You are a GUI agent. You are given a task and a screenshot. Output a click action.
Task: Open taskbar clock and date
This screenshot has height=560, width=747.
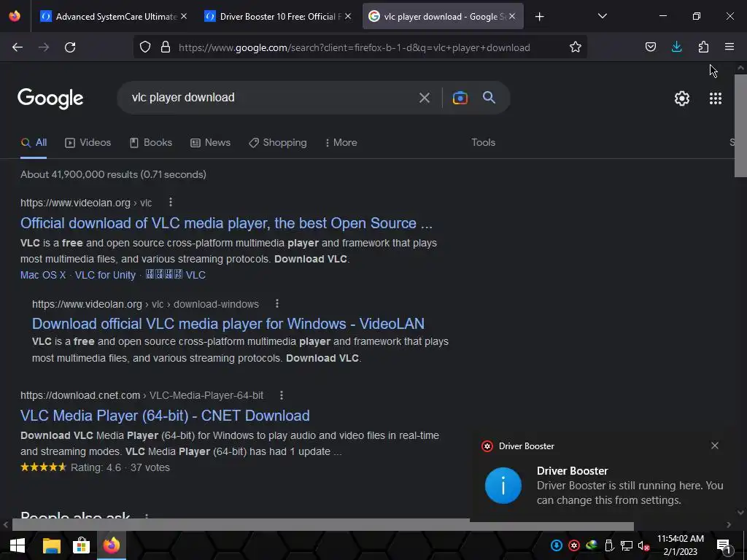681,545
